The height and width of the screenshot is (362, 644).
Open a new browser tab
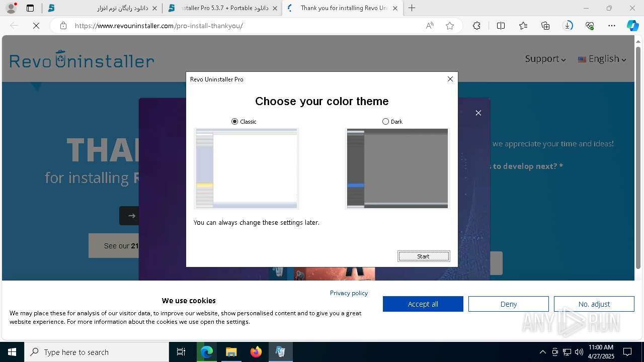pos(412,8)
